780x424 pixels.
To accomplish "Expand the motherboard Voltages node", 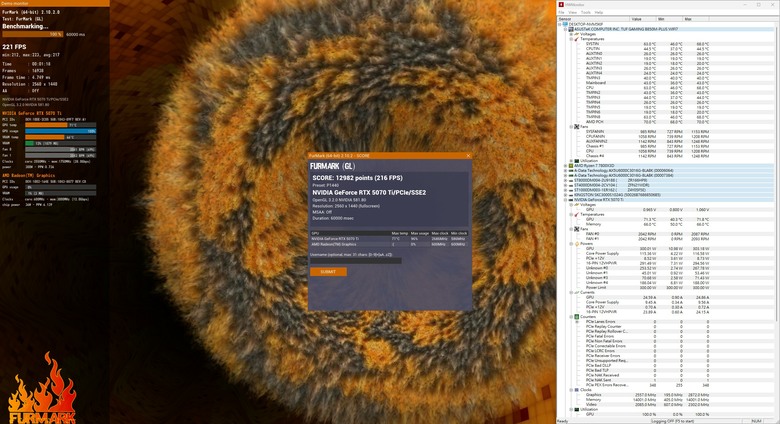I will (572, 34).
